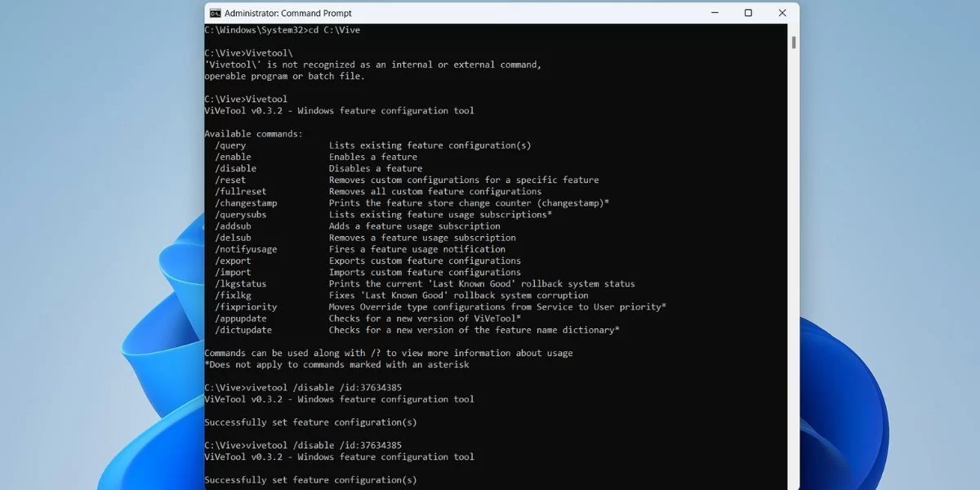Click the minimize button on Command Prompt
Screen dimensions: 980x490
point(714,13)
